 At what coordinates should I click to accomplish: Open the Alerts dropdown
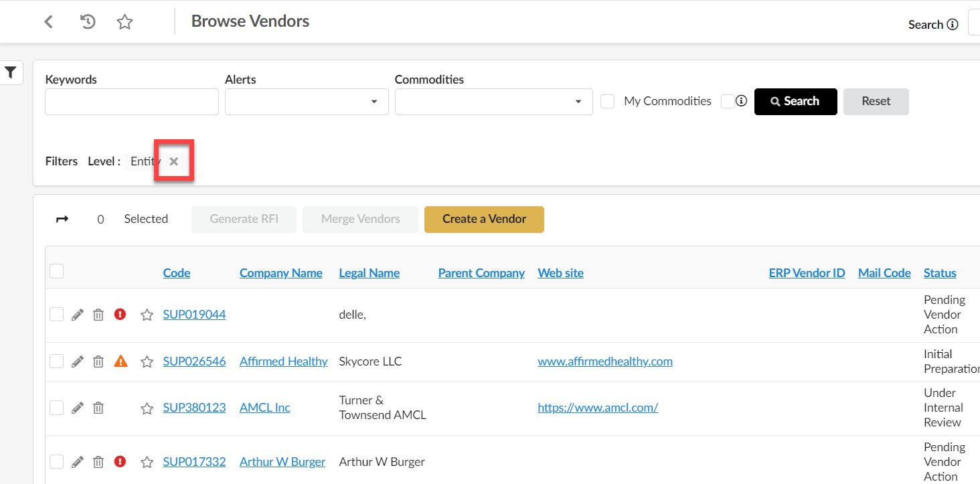(307, 102)
